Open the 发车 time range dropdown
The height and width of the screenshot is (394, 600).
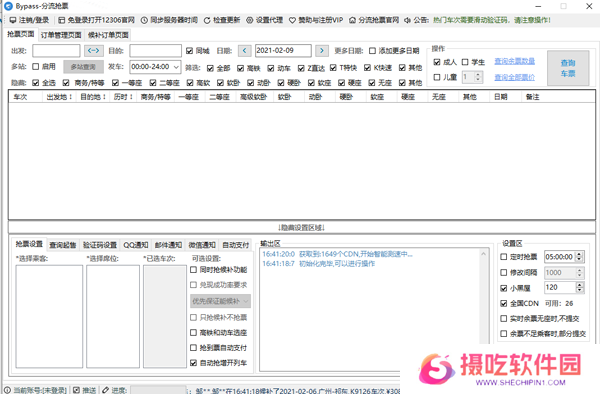[x=176, y=67]
